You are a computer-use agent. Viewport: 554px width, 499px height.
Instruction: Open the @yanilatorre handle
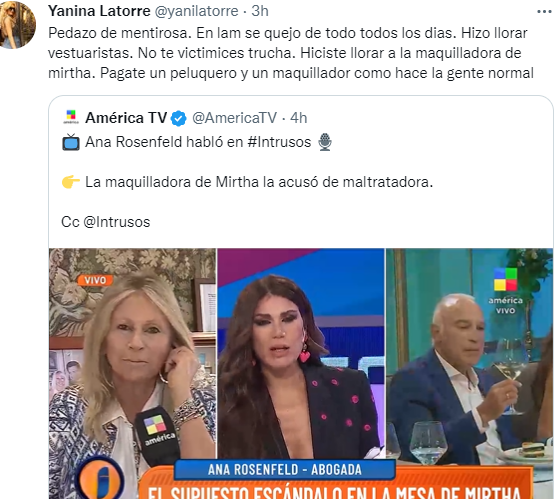click(x=196, y=11)
